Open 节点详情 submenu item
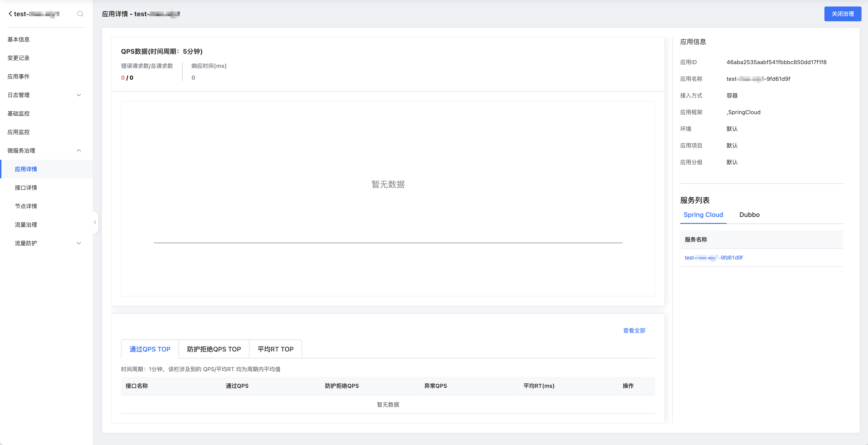 [26, 206]
